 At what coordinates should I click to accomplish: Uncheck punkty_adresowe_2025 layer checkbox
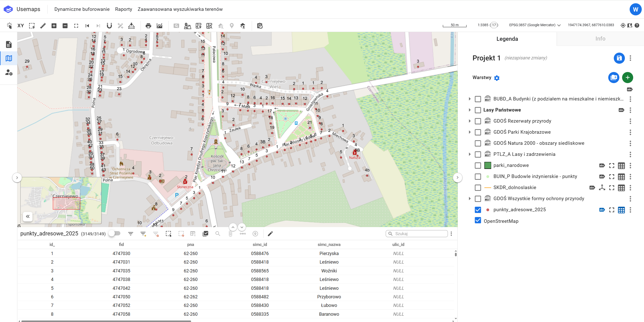[x=478, y=210]
